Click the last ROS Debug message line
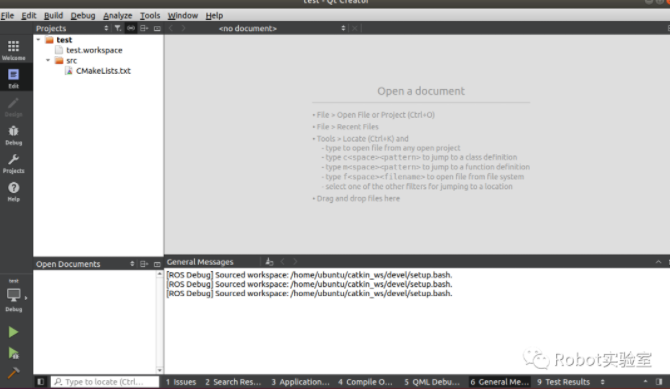The image size is (670, 389). 309,293
